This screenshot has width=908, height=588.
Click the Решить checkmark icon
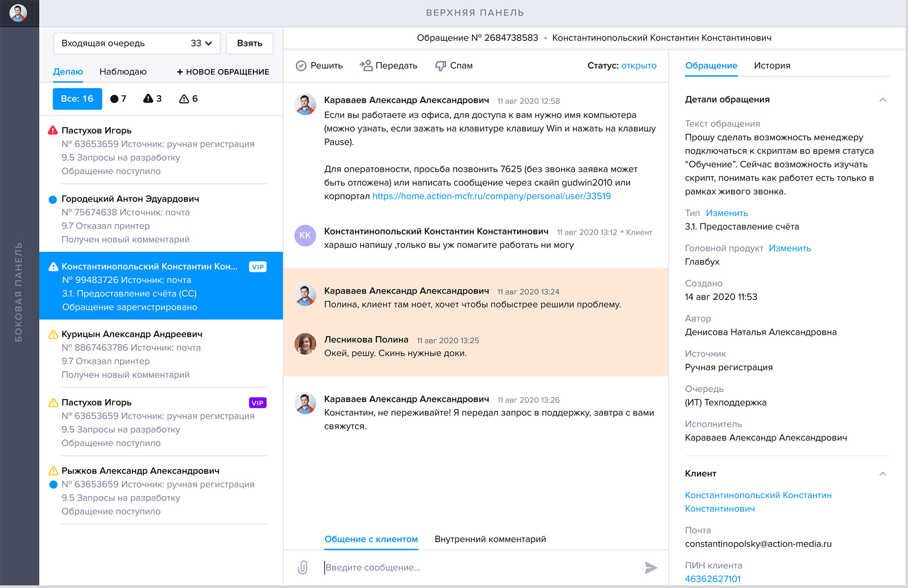tap(301, 66)
